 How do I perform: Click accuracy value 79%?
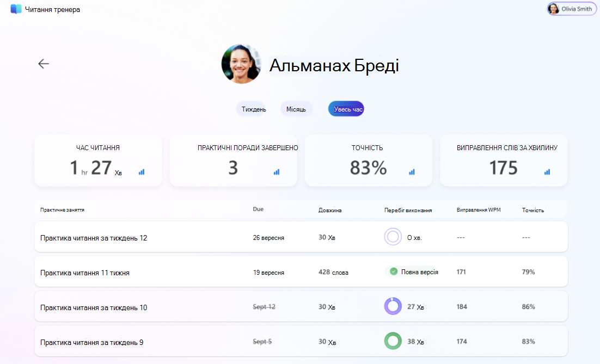click(529, 272)
